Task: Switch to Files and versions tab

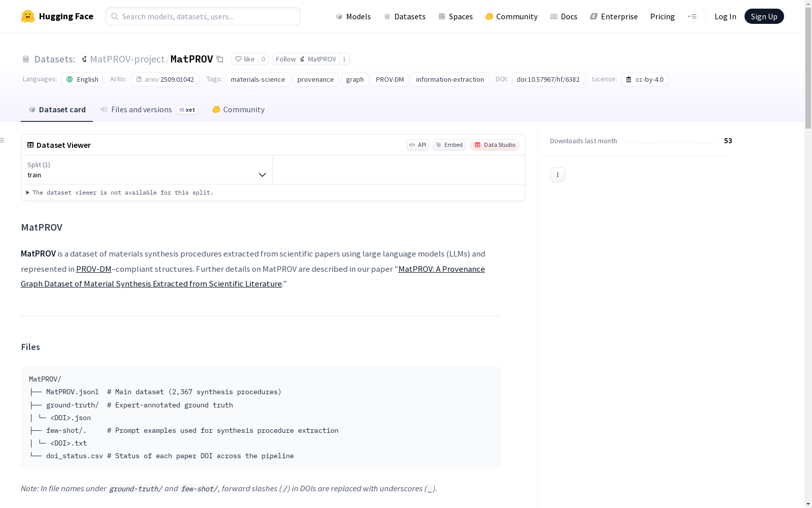Action: pyautogui.click(x=149, y=110)
